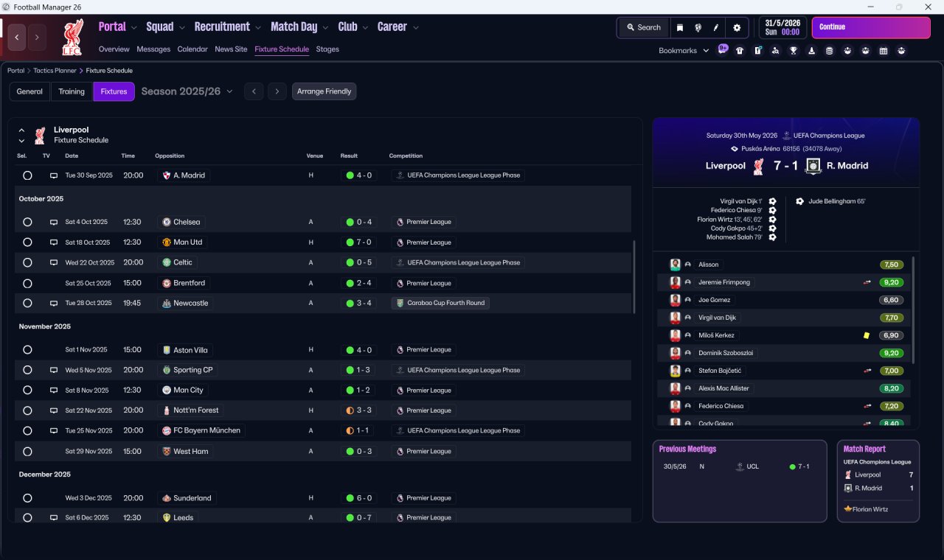944x560 pixels.
Task: Click the Brentford club badge
Action: pos(167,283)
